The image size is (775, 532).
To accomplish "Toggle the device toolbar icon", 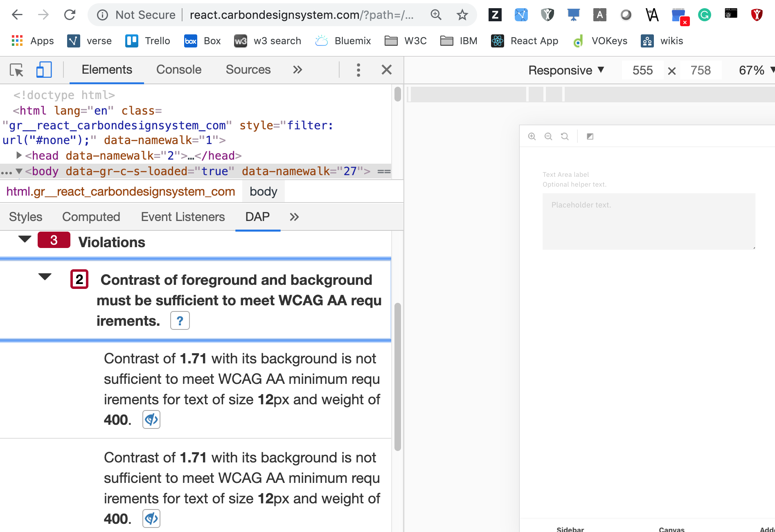I will click(44, 70).
